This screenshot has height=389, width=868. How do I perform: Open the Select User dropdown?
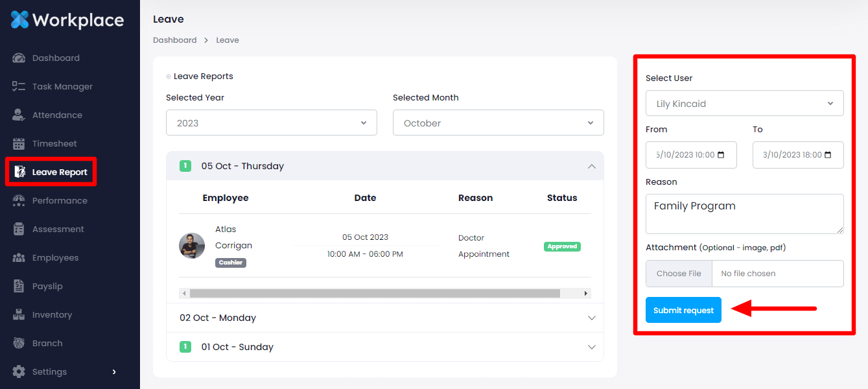point(744,104)
